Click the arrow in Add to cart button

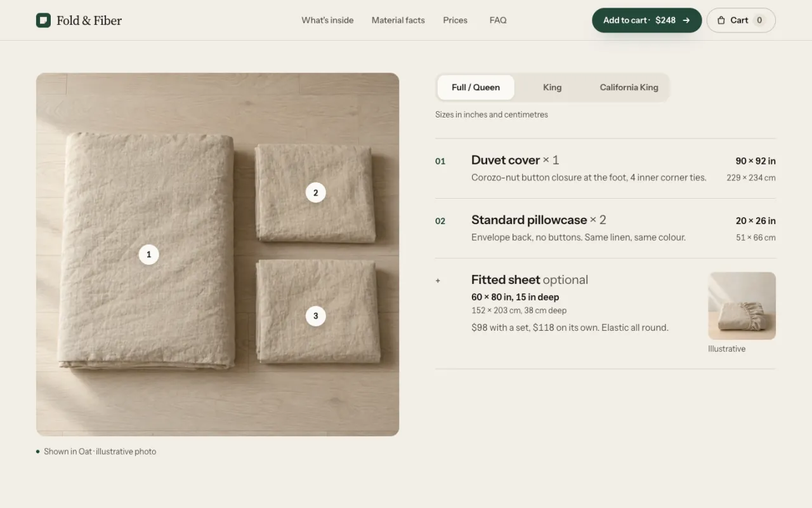[686, 20]
